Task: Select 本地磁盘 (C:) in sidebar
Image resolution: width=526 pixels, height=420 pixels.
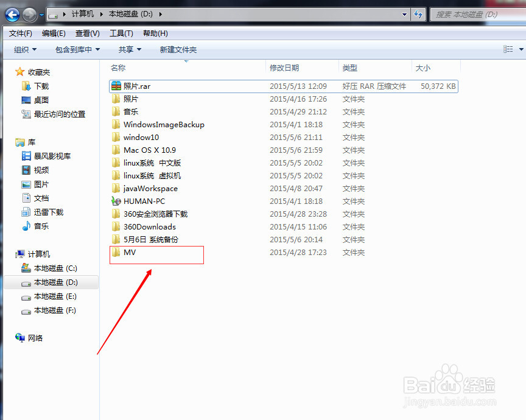Action: coord(50,268)
